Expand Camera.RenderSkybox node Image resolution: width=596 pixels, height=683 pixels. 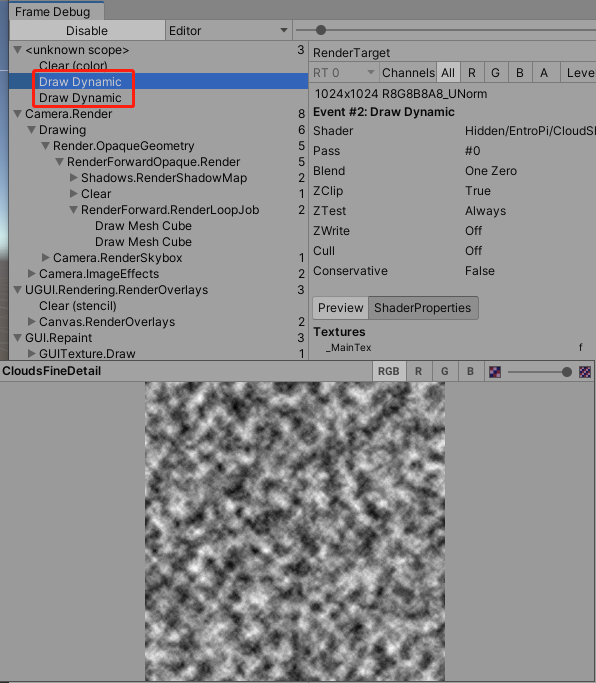[45, 258]
